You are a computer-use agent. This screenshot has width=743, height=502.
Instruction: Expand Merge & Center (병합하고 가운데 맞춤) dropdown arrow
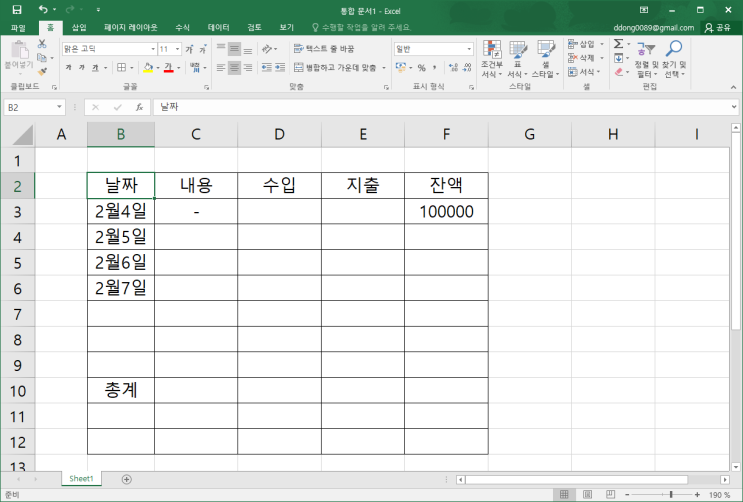click(x=384, y=68)
